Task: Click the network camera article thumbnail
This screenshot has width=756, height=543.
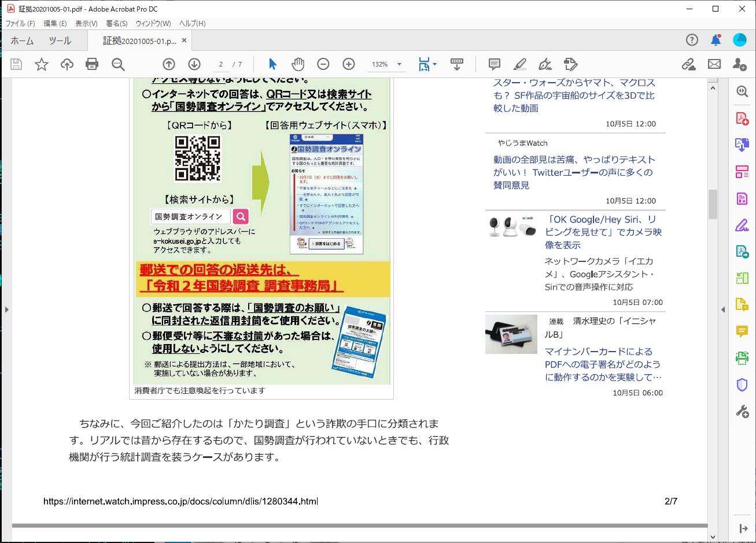Action: point(511,226)
